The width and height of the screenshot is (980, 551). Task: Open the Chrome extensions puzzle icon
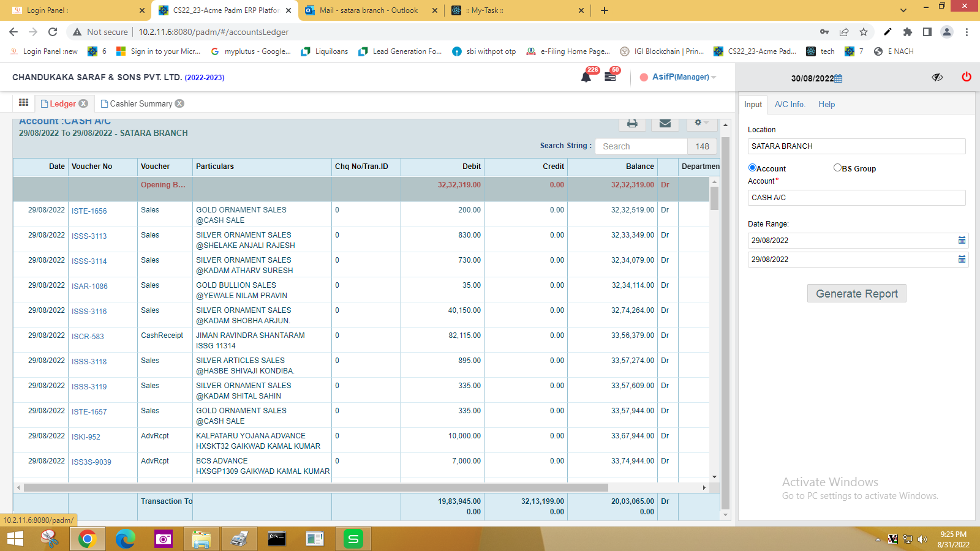coord(908,32)
